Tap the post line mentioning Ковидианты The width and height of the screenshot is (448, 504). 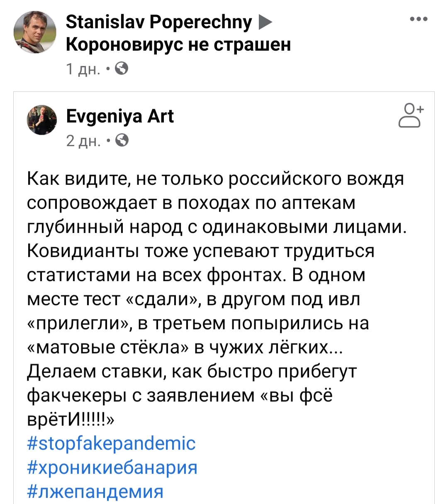201,251
